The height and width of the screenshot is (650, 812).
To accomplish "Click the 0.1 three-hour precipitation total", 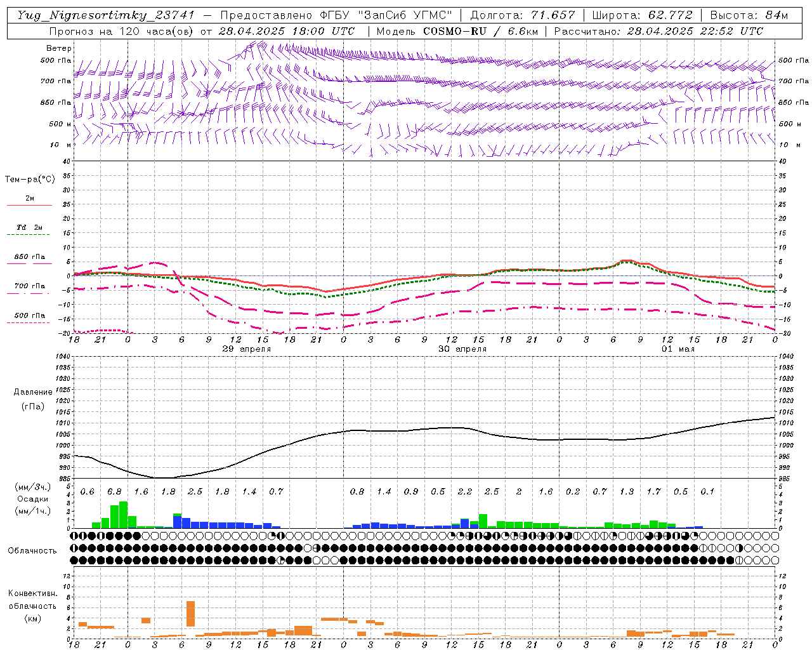I will point(707,491).
